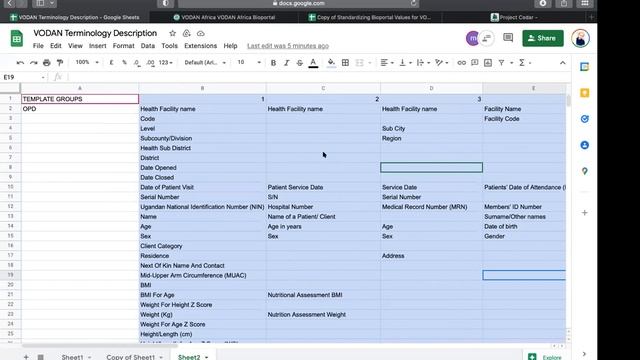The width and height of the screenshot is (640, 360).
Task: Get add-ons with the plus icon
Action: click(x=584, y=213)
